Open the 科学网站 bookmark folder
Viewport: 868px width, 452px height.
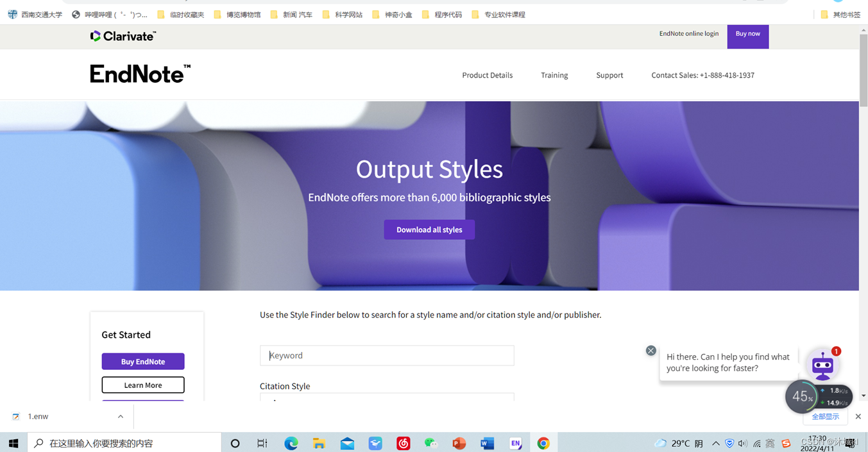coord(343,14)
